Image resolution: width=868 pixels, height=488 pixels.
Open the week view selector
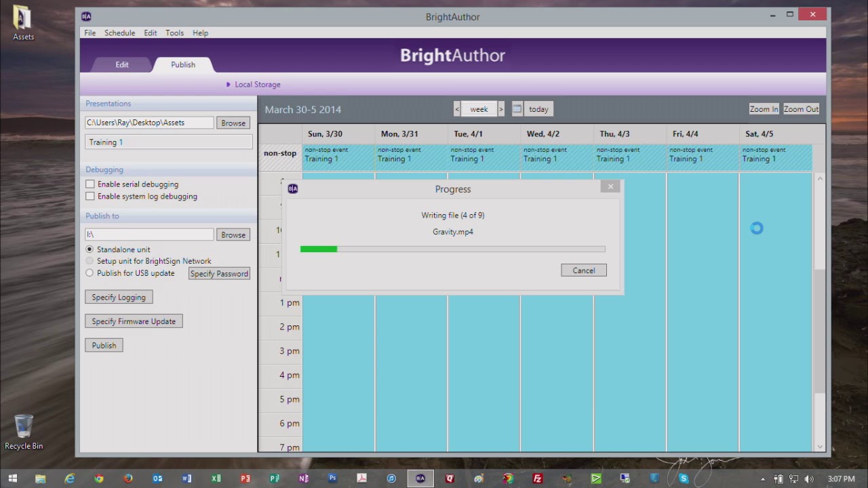point(479,108)
